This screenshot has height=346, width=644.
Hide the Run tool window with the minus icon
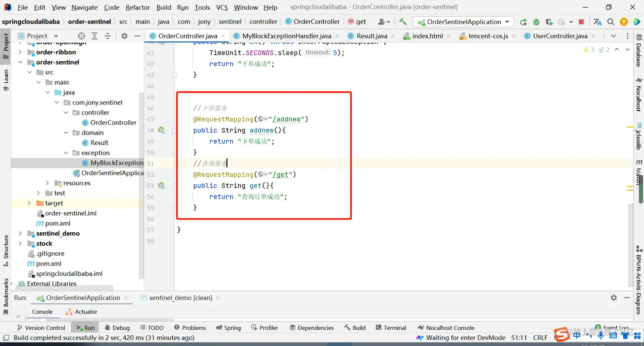tap(627, 297)
